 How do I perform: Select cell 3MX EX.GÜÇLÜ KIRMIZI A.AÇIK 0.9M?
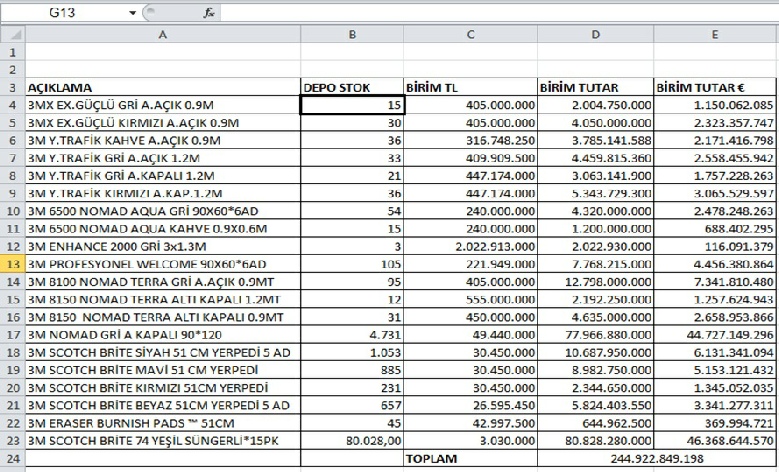pyautogui.click(x=163, y=123)
